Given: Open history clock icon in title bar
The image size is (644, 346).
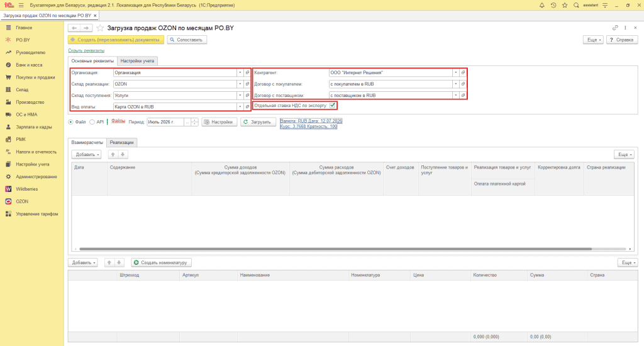Looking at the screenshot, I should click(x=553, y=5).
